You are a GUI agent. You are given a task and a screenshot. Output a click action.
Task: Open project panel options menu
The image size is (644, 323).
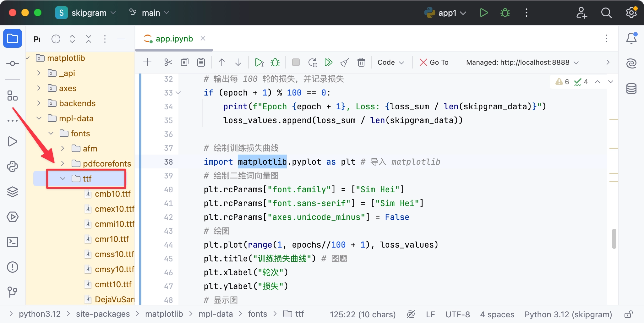105,39
